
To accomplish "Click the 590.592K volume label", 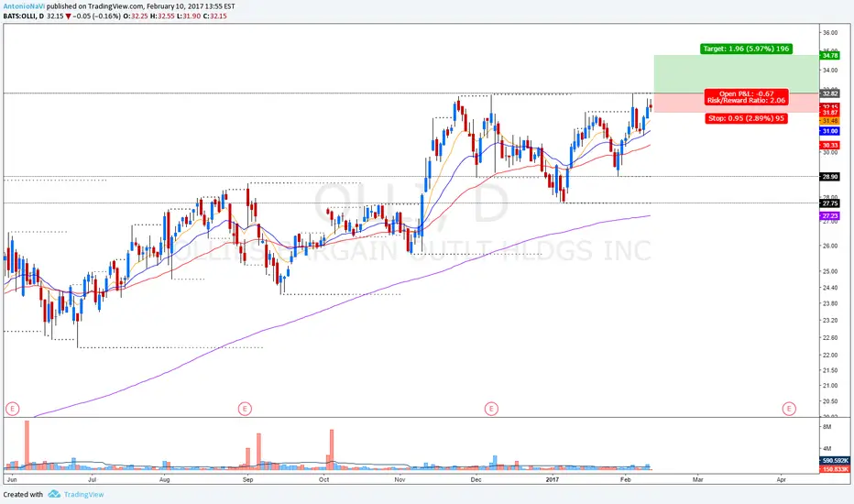I will 835,460.
